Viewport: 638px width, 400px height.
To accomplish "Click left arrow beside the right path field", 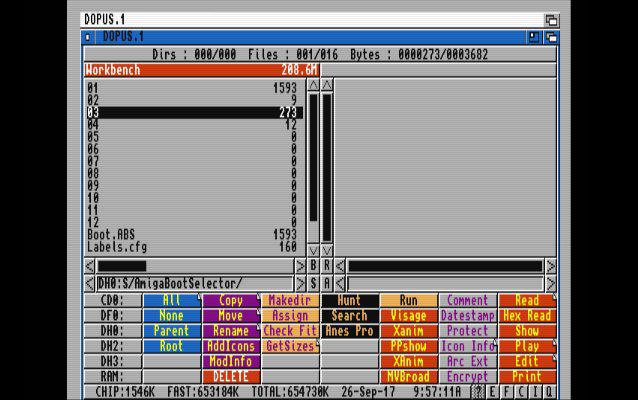I will [x=340, y=284].
